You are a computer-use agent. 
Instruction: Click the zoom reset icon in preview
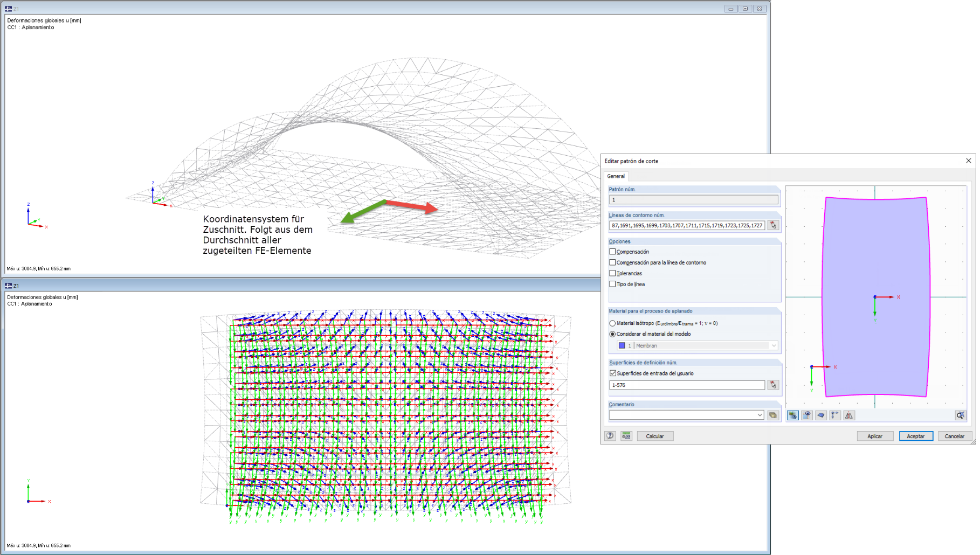point(960,415)
